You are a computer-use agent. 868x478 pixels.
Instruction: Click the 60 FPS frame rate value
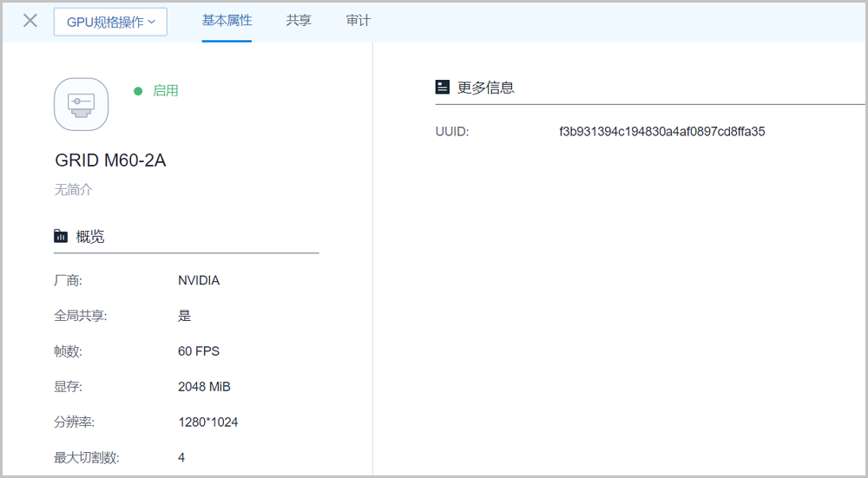[199, 351]
